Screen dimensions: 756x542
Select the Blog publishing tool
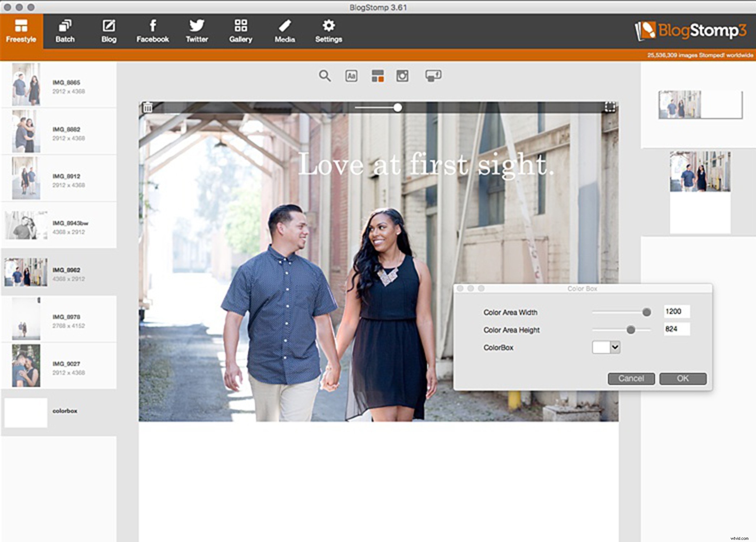pos(109,31)
